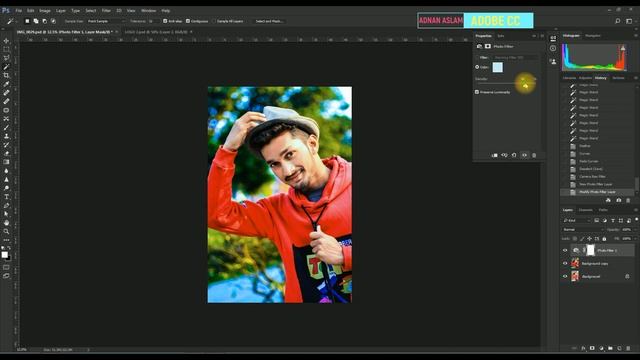Open the Filter menu
Viewport: 640px width, 360px height.
pyautogui.click(x=106, y=11)
